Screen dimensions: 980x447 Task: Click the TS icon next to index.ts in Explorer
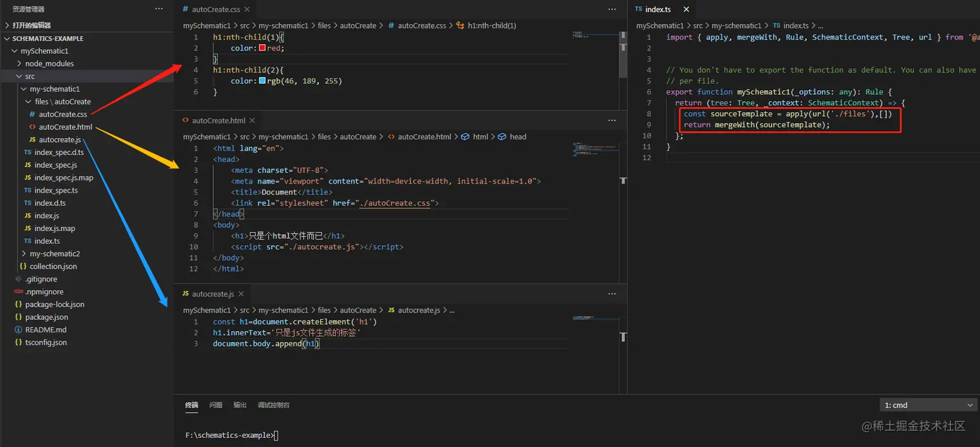click(x=27, y=241)
